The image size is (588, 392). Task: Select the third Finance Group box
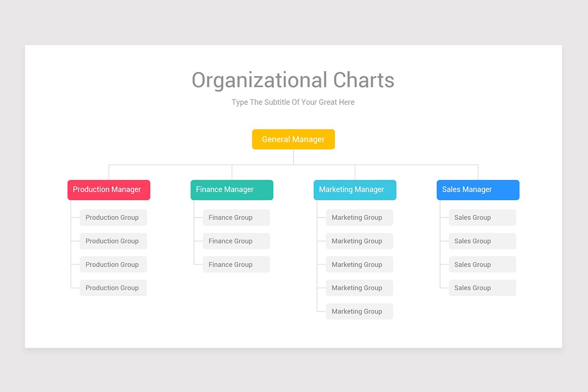[236, 265]
